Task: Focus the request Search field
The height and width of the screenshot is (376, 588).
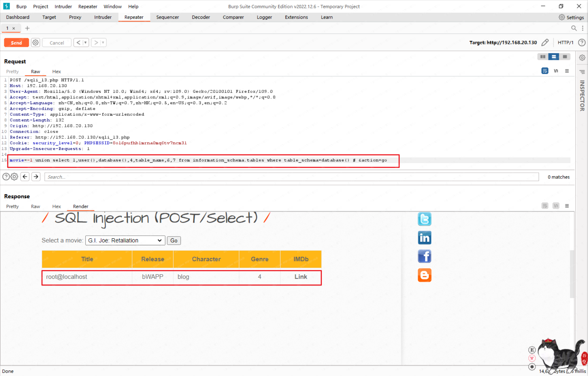Action: click(x=292, y=177)
